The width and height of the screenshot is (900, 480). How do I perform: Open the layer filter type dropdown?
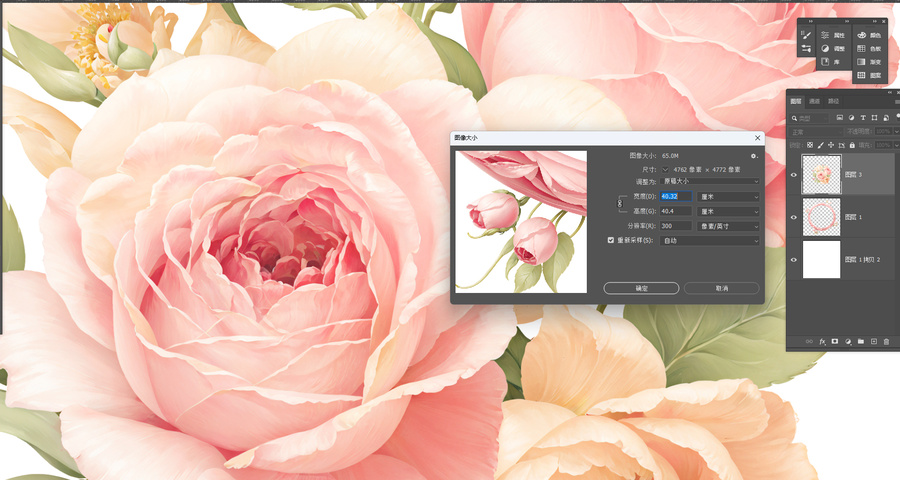810,118
